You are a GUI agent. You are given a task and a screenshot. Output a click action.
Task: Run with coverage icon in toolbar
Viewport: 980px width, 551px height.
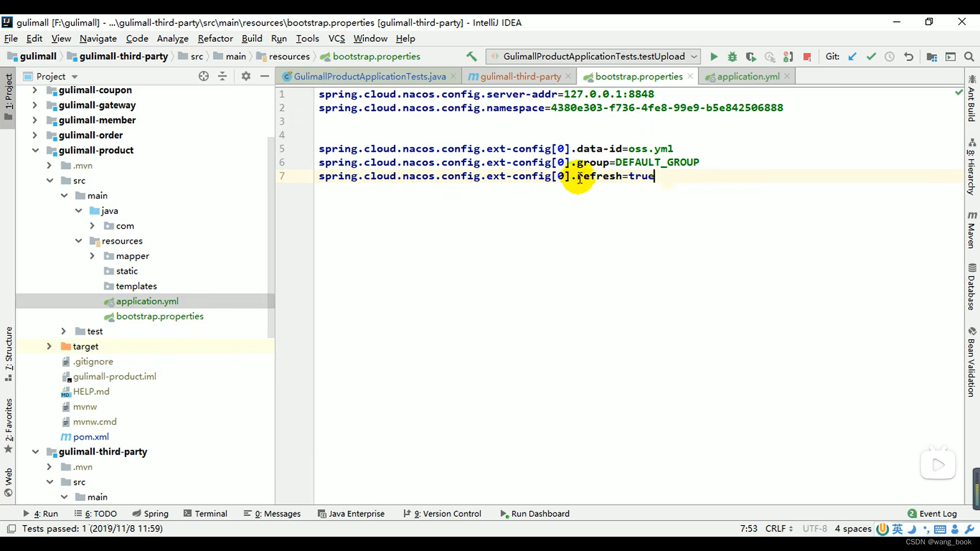pyautogui.click(x=750, y=57)
